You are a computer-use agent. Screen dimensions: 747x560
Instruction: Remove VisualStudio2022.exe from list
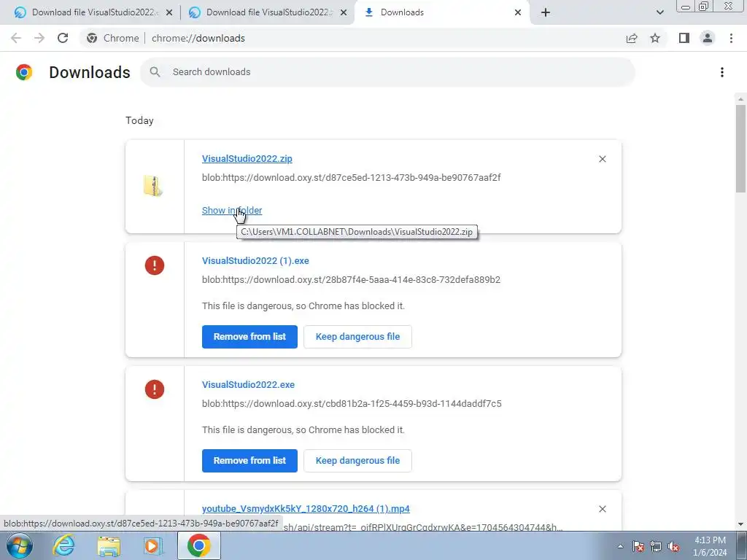[249, 461]
